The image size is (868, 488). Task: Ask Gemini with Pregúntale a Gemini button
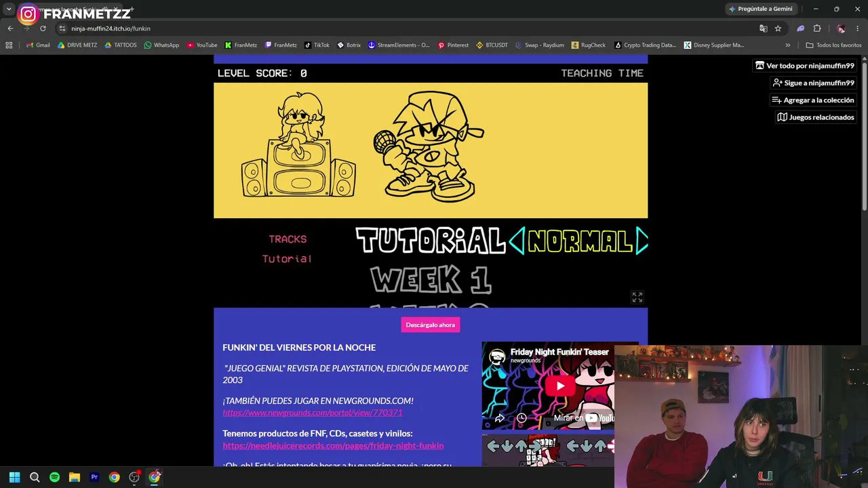(x=760, y=9)
